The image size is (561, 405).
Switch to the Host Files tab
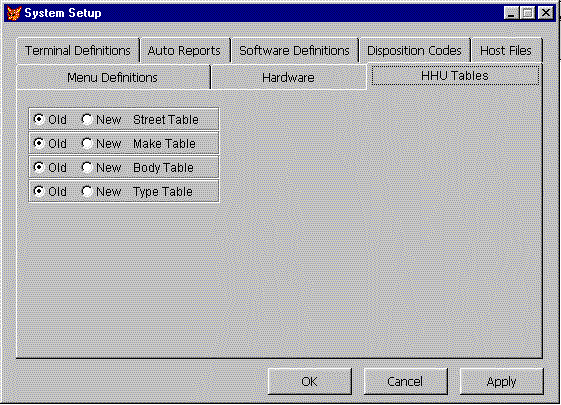(506, 50)
